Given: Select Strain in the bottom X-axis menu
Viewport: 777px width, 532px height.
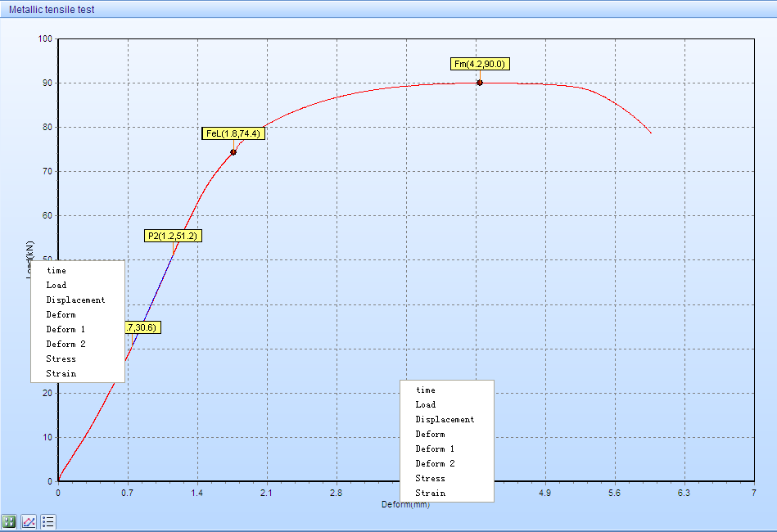Looking at the screenshot, I should pos(431,493).
